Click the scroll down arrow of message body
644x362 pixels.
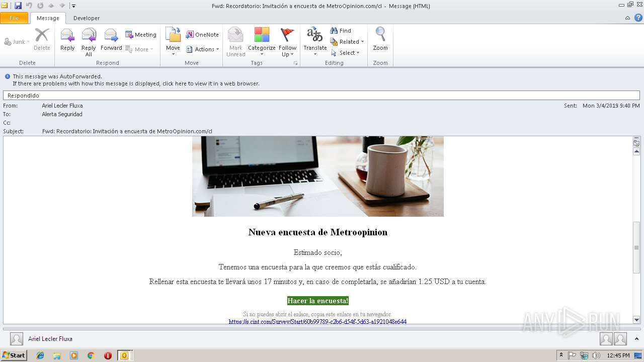636,320
